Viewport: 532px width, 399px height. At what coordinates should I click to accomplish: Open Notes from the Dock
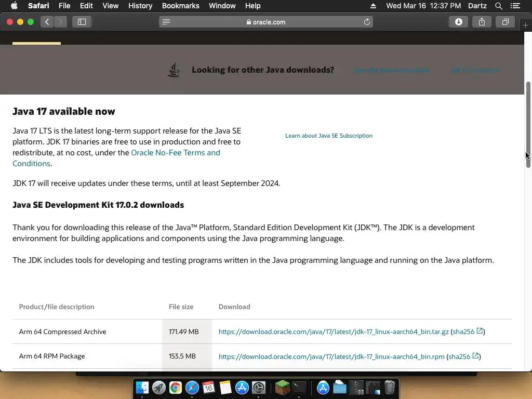225,388
